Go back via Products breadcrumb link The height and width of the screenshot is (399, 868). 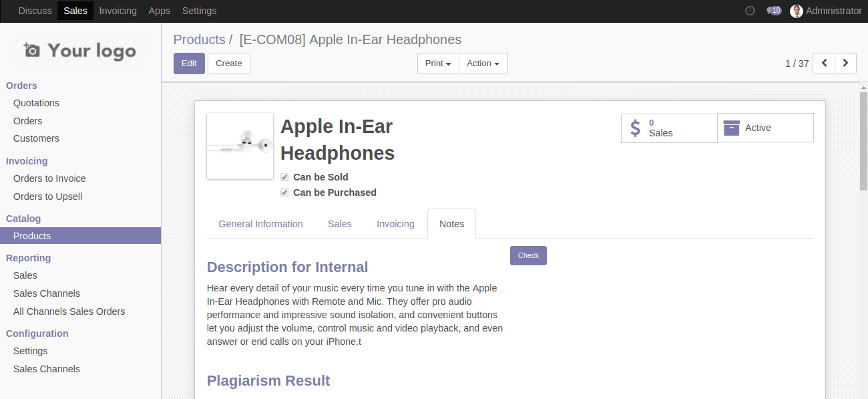tap(199, 39)
